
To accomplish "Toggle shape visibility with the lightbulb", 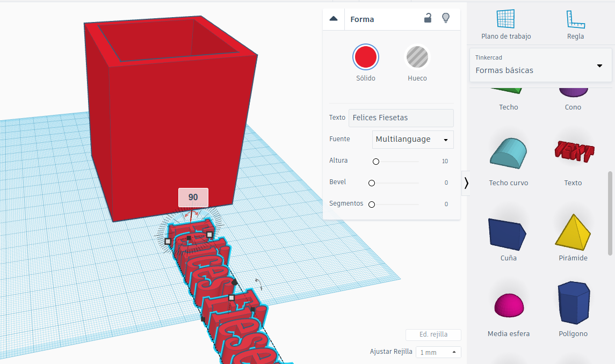I will 446,18.
